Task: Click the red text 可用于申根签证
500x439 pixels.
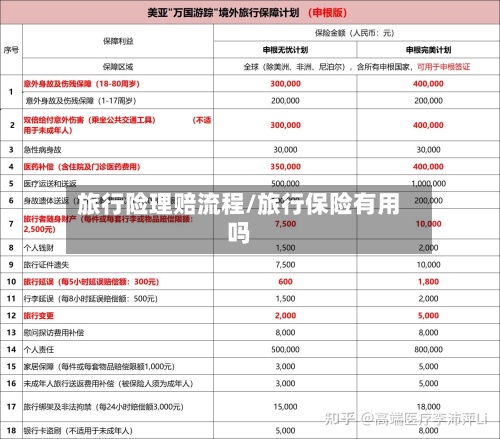Action: [x=444, y=67]
